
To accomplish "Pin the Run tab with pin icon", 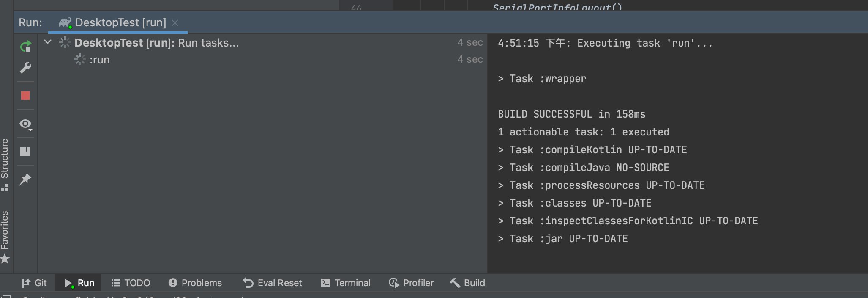I will (x=25, y=179).
